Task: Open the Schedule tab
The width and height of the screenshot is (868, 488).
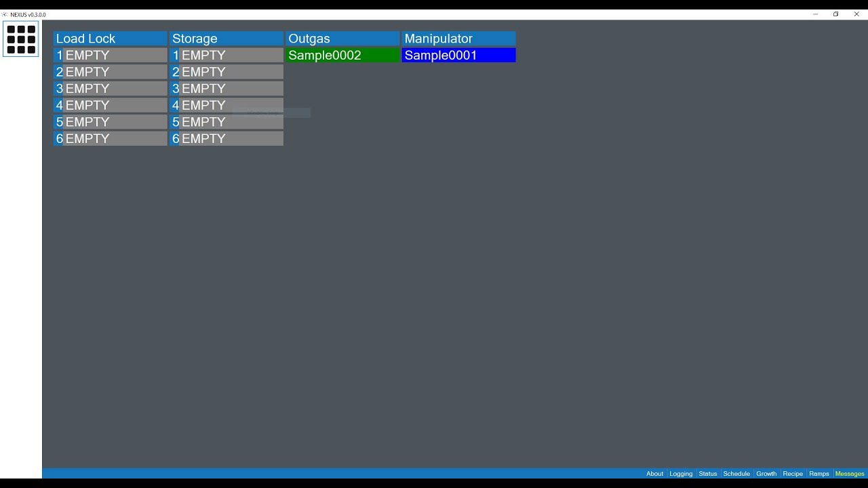Action: (x=736, y=474)
